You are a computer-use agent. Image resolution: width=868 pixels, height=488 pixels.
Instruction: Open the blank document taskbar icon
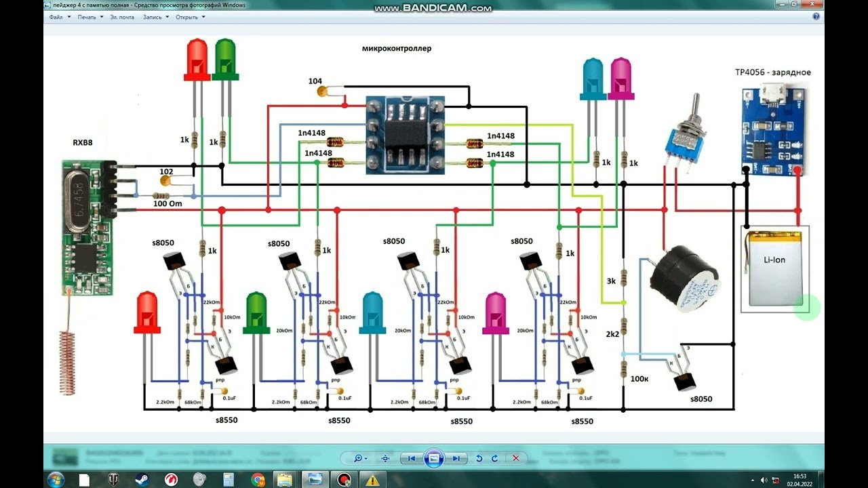(84, 480)
